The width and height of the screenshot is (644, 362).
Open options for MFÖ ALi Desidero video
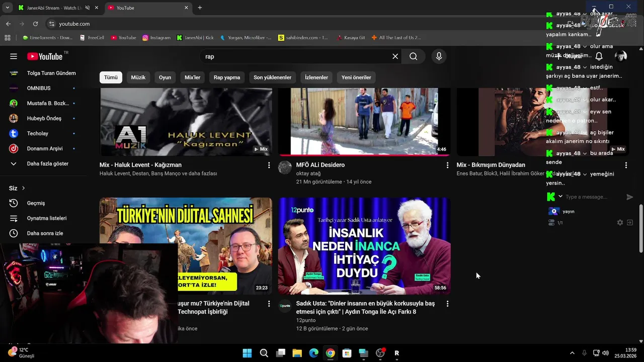(447, 165)
